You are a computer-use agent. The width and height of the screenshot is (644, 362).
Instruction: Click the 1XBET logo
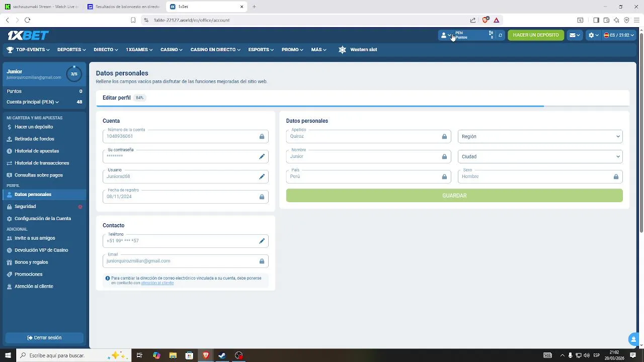coord(28,35)
